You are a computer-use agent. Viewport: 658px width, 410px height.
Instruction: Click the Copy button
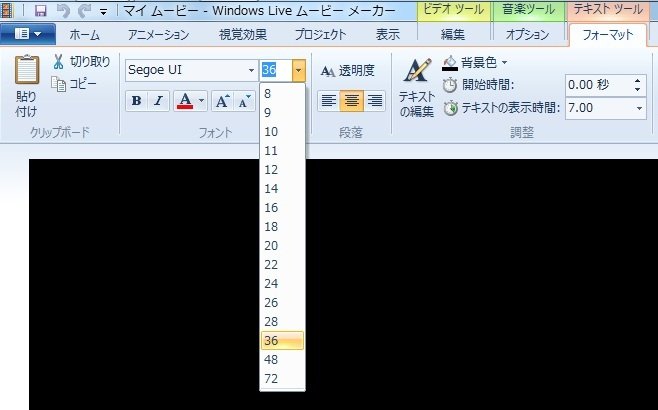point(74,84)
